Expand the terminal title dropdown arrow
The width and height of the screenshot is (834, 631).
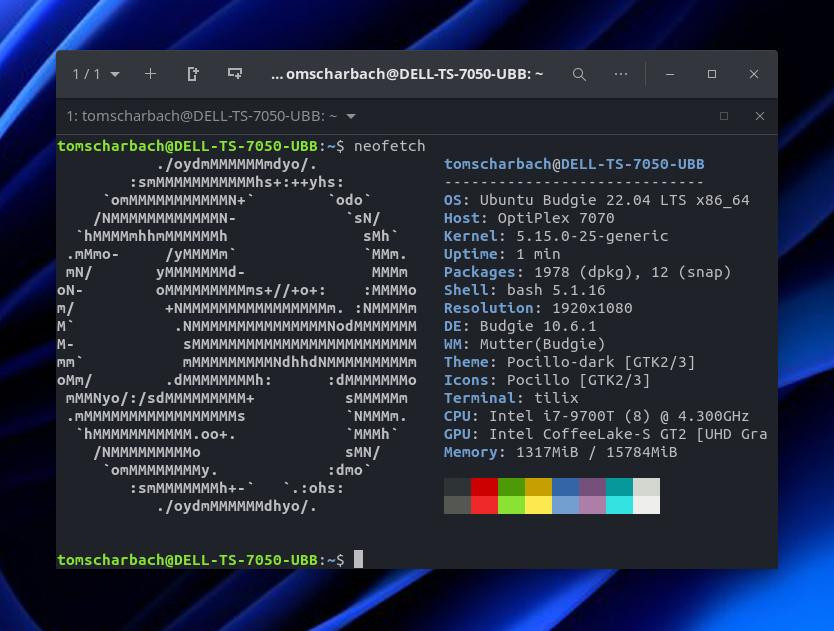(351, 116)
